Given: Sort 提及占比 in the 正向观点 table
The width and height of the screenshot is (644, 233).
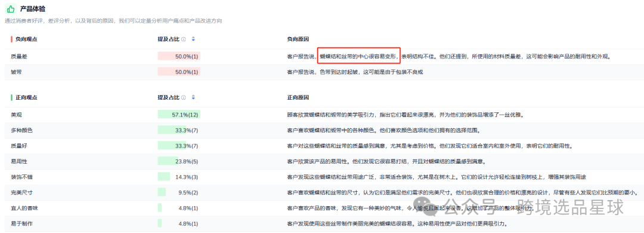Looking at the screenshot, I should [x=193, y=97].
